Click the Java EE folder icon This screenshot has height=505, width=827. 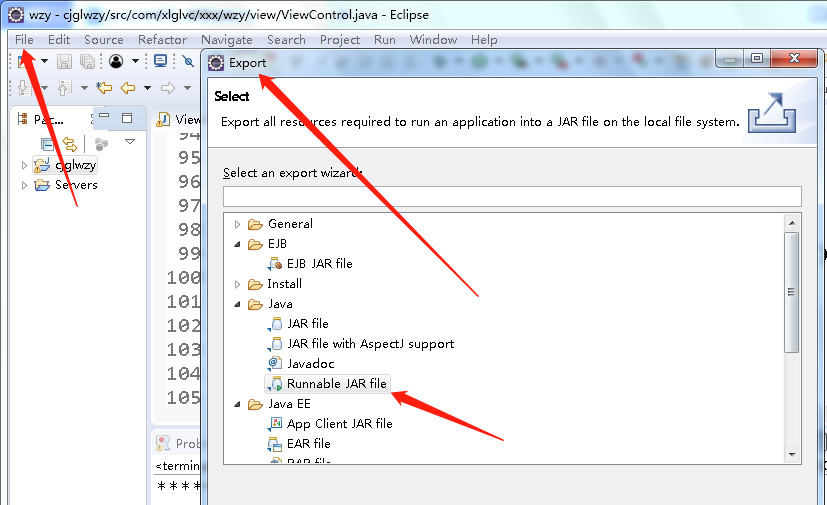coord(255,405)
